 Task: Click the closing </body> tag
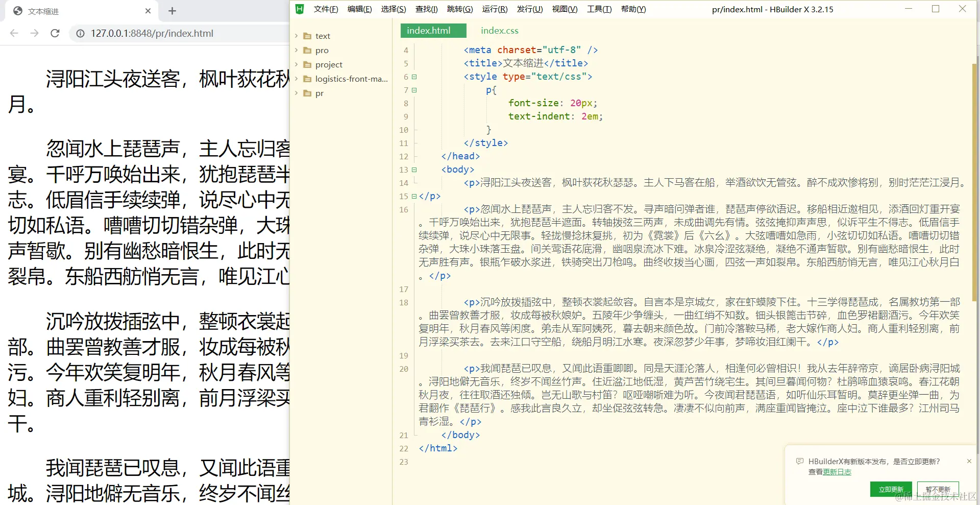[460, 435]
